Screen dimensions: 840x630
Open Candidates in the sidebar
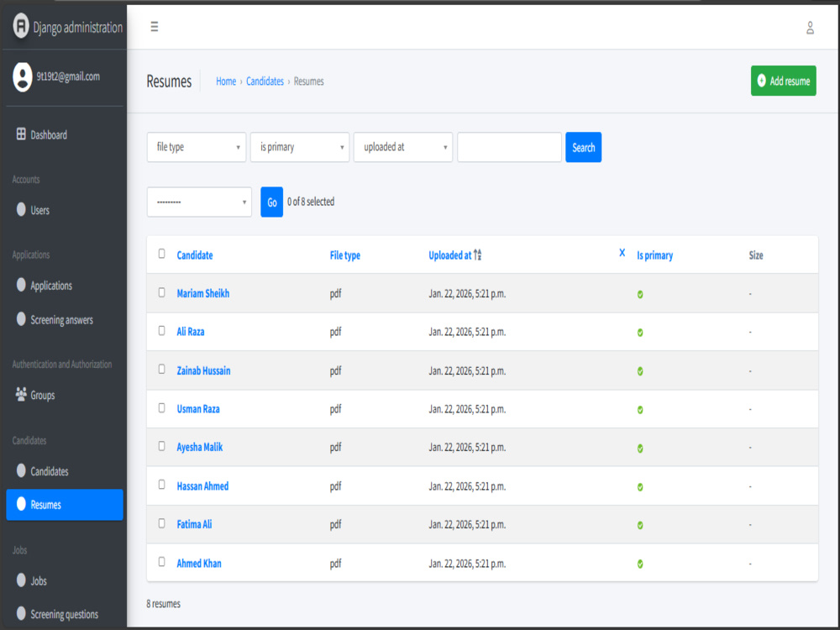tap(65, 471)
